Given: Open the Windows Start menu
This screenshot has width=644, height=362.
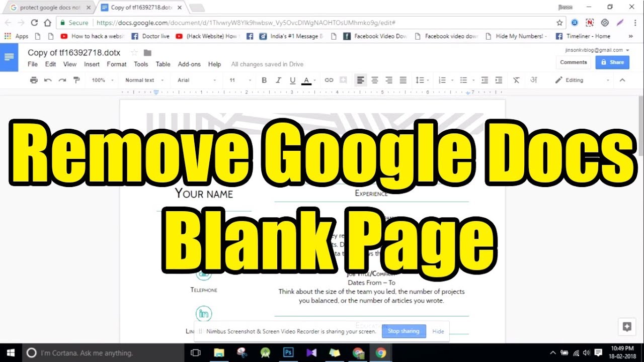Looking at the screenshot, I should click(x=10, y=352).
